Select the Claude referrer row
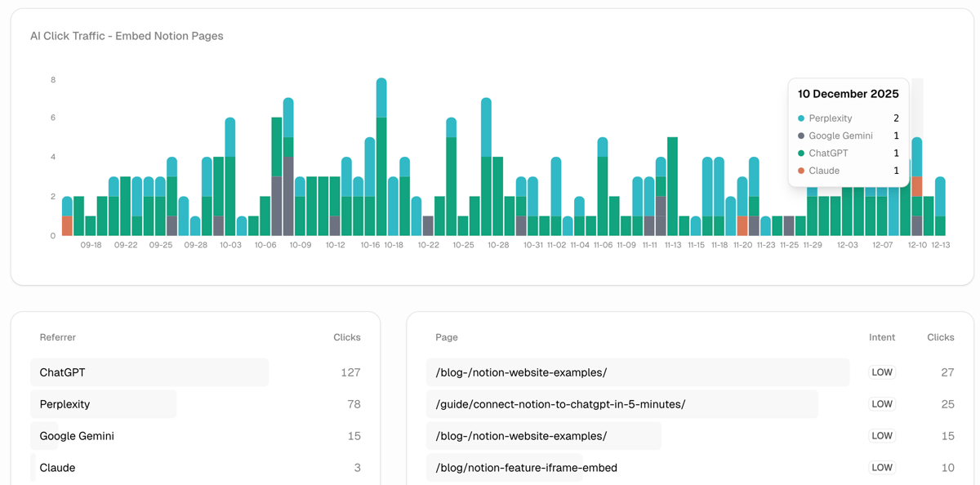 pos(58,468)
